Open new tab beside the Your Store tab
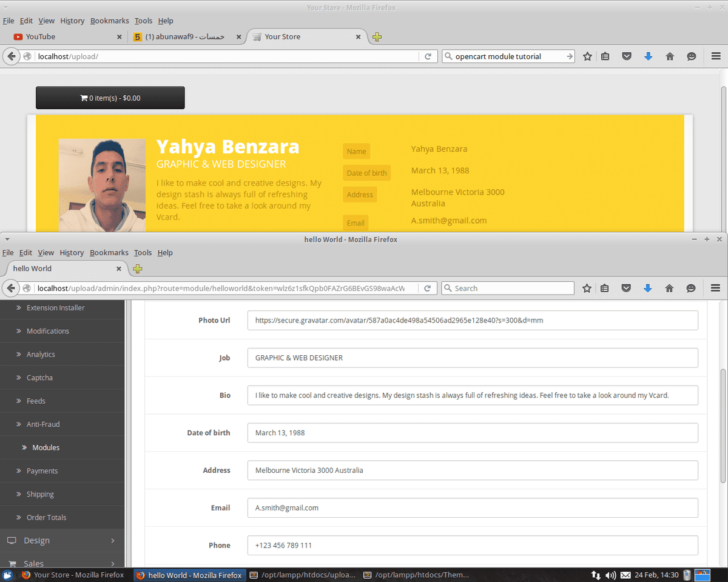Screen dimensions: 728x582 (x=377, y=37)
